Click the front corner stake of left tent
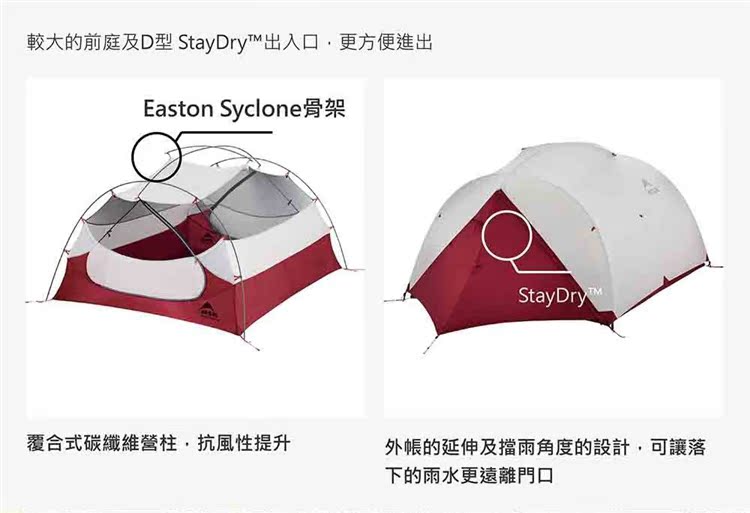750x513 pixels. [252, 343]
